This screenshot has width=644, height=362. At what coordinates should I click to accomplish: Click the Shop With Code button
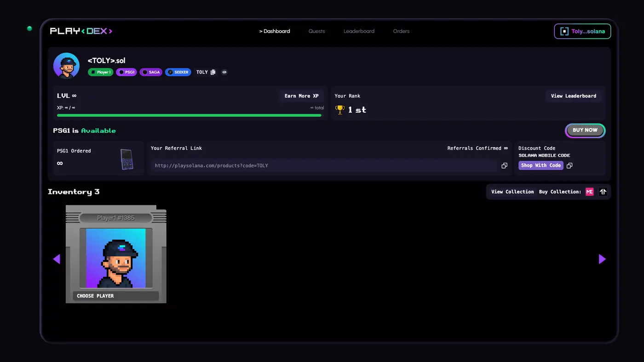(x=541, y=165)
